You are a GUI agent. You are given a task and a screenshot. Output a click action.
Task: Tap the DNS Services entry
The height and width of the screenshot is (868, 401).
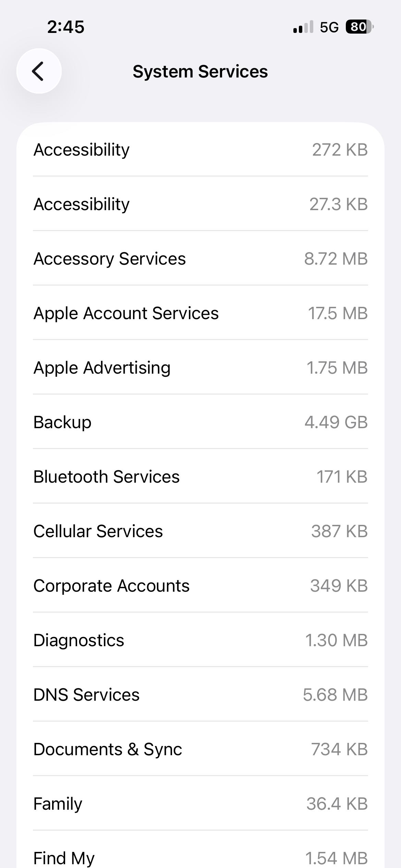click(x=200, y=695)
